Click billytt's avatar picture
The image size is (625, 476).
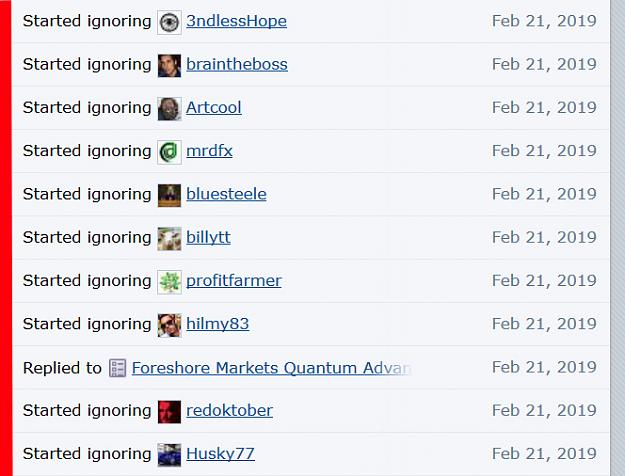(x=169, y=239)
